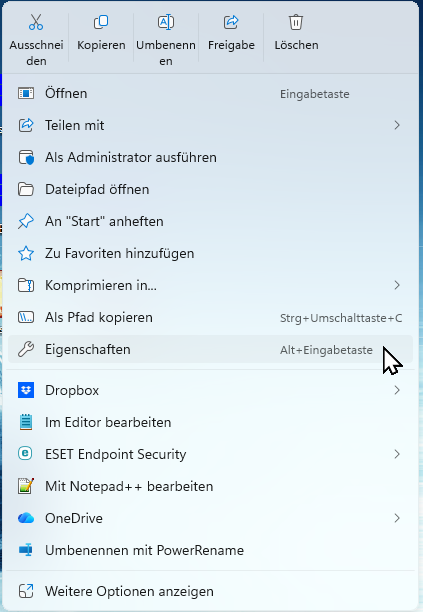The width and height of the screenshot is (423, 612).
Task: Show Weitere Optionen anzeigen
Action: (210, 591)
